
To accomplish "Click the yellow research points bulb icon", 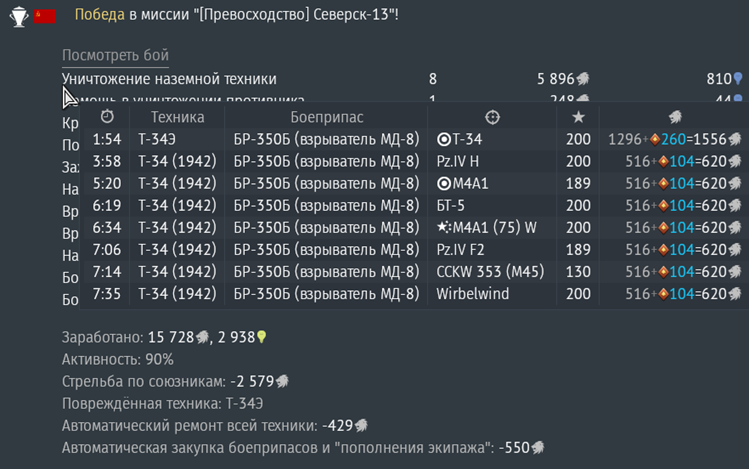I will [x=262, y=338].
